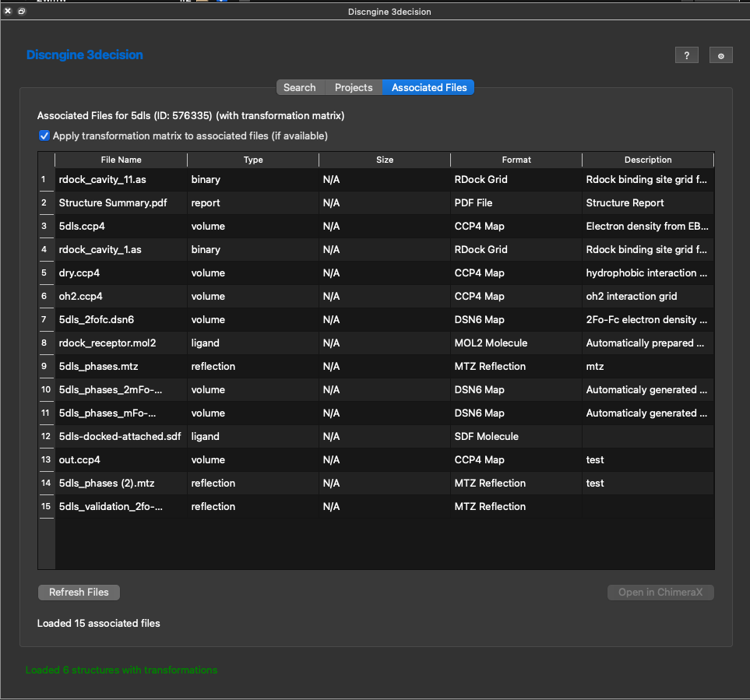Screen dimensions: 750x700
Task: Click 2Fo-Fc electron density description
Action: pos(648,319)
